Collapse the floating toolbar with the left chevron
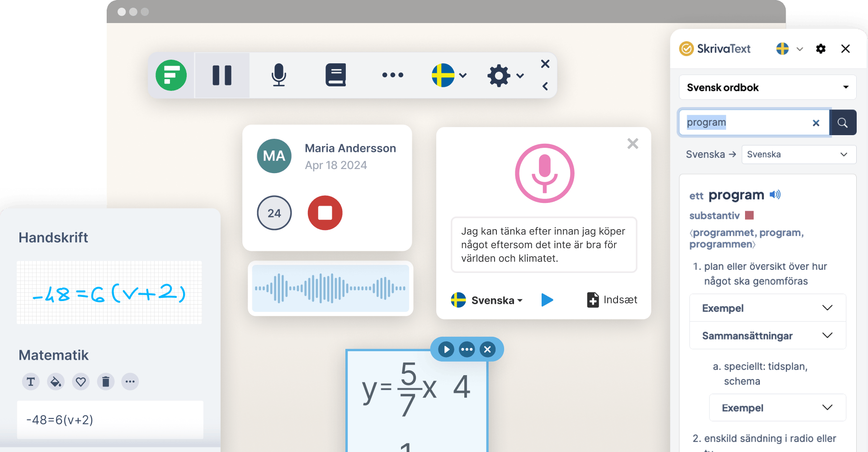868x452 pixels. tap(545, 86)
